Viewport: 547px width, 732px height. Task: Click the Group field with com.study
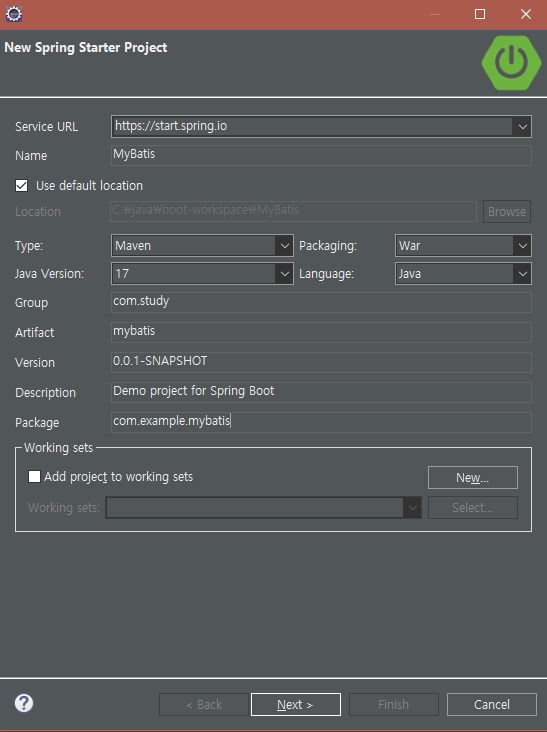tap(321, 302)
